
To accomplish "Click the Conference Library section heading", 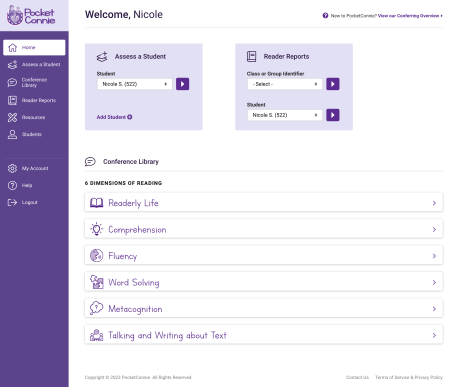I will tap(131, 162).
